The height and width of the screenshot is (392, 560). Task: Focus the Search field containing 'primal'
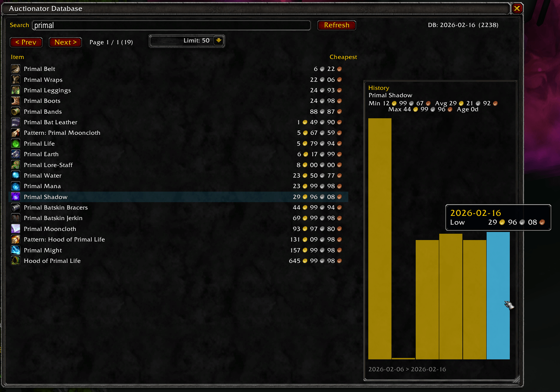pos(171,25)
